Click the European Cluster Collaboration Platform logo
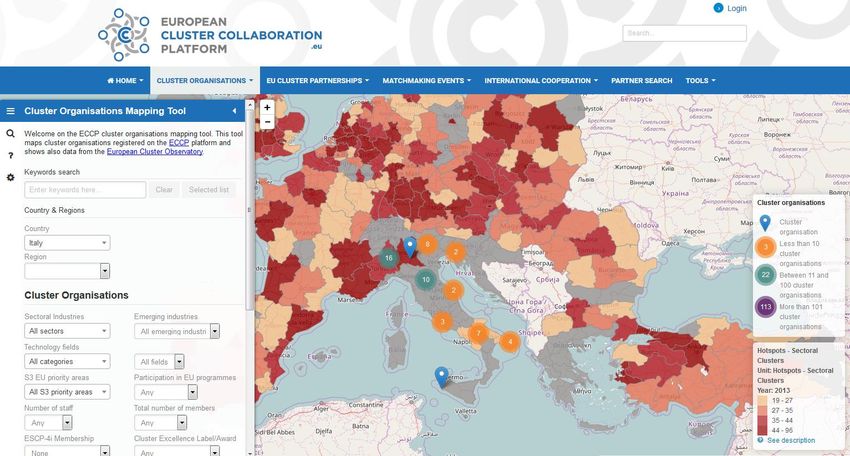This screenshot has height=456, width=850. coord(210,35)
